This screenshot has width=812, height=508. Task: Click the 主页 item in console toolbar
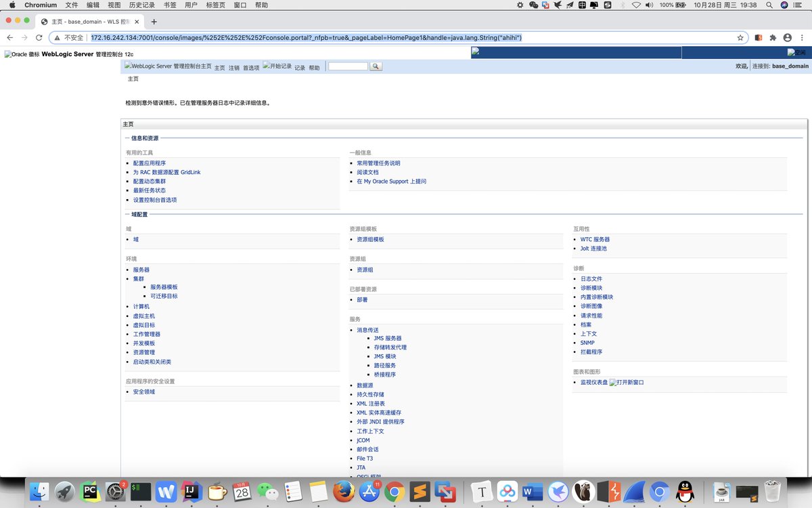220,68
